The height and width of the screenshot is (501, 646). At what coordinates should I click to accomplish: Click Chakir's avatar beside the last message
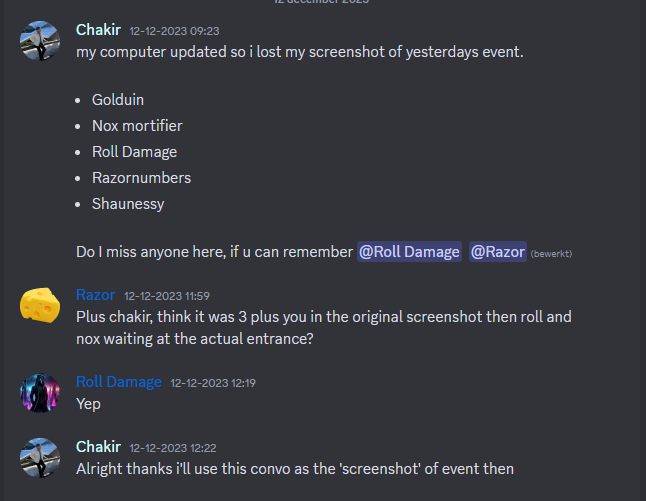click(x=39, y=456)
